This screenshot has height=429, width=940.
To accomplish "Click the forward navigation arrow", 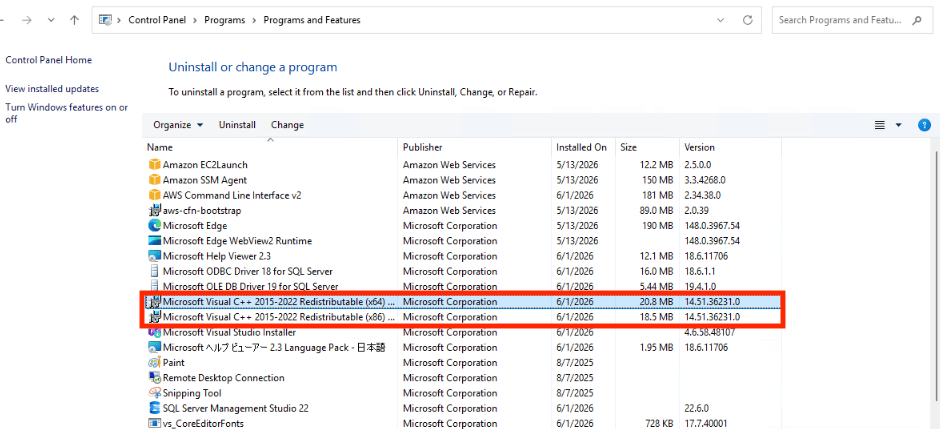I will (x=26, y=20).
